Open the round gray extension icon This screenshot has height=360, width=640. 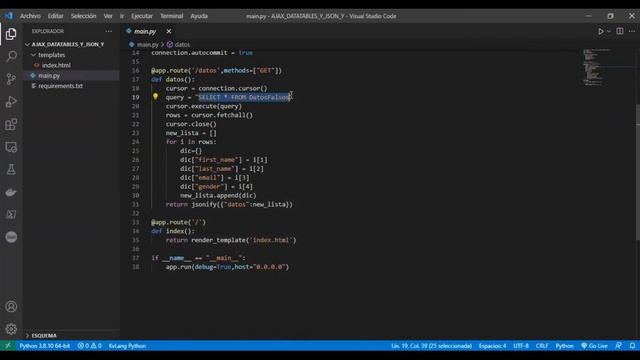[x=11, y=237]
